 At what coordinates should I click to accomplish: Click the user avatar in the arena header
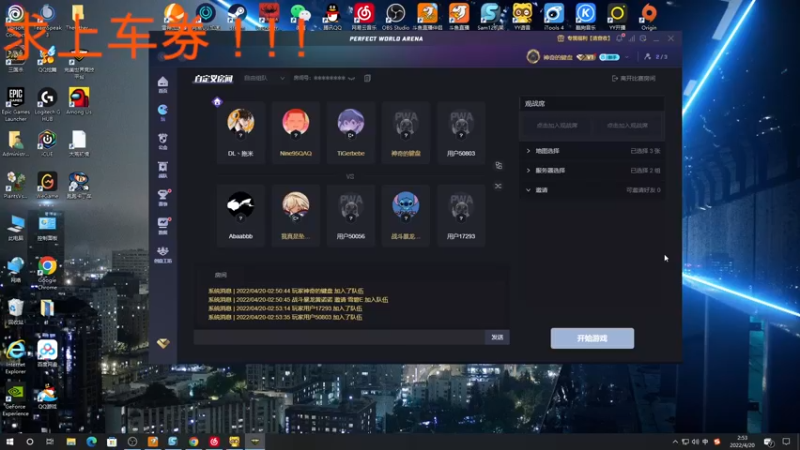pos(533,57)
